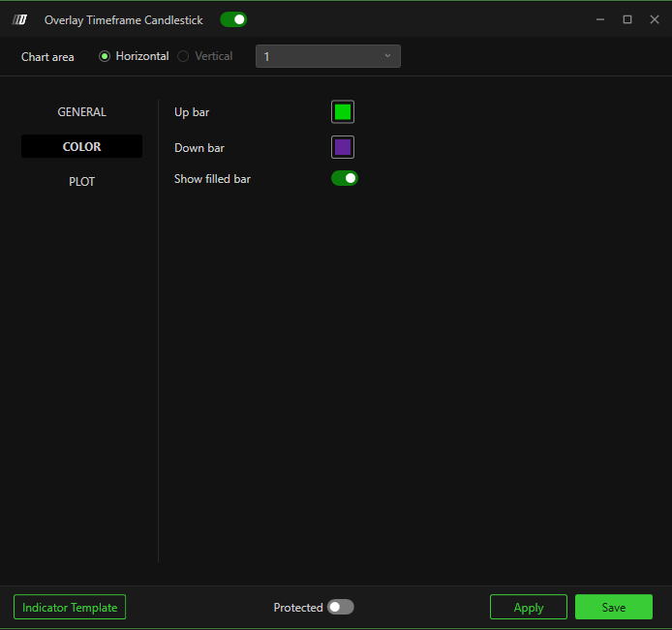Enable the Protected toggle
The width and height of the screenshot is (672, 630).
[x=340, y=607]
